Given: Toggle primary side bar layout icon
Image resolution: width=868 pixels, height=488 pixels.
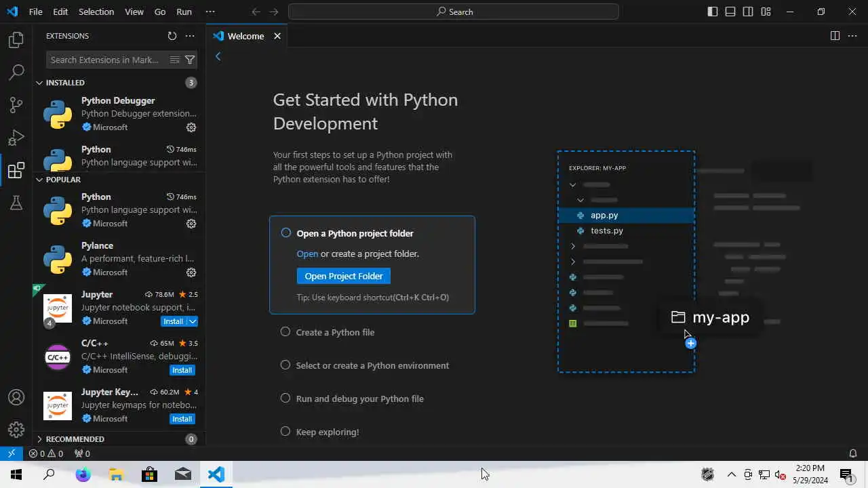Looking at the screenshot, I should (x=713, y=12).
